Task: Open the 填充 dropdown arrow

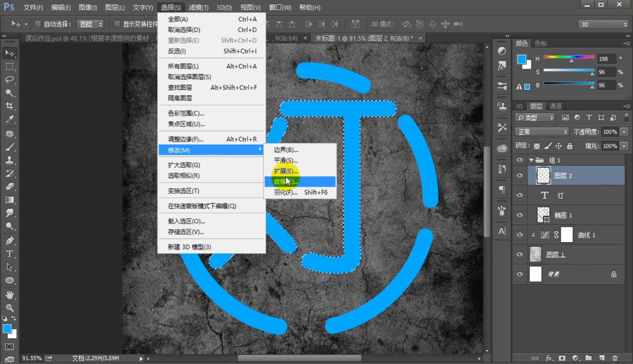Action: point(624,146)
